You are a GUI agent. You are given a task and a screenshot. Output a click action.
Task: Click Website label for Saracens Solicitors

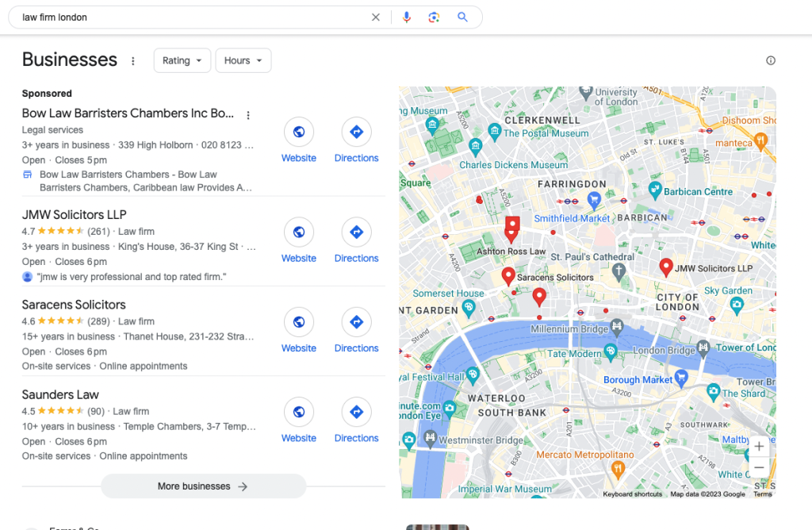299,348
